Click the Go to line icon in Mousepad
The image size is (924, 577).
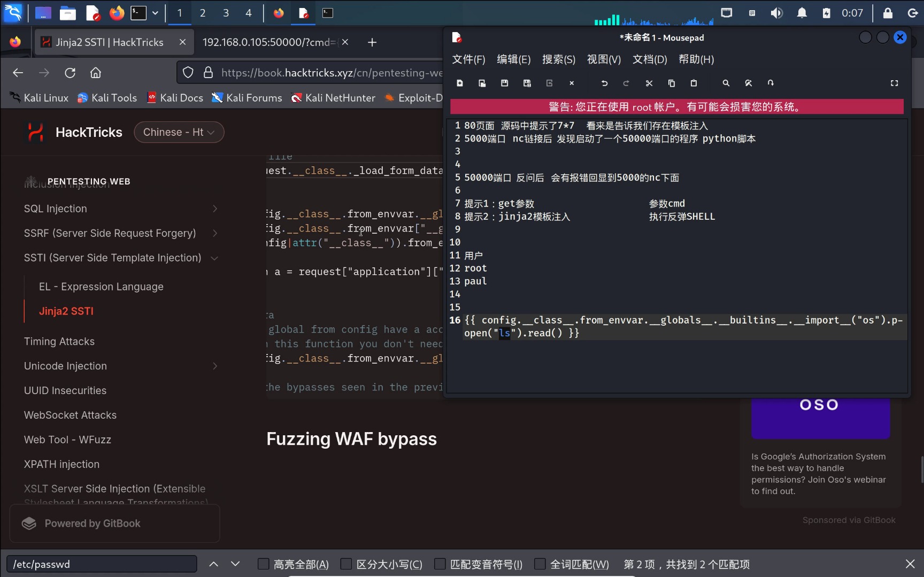tap(771, 83)
